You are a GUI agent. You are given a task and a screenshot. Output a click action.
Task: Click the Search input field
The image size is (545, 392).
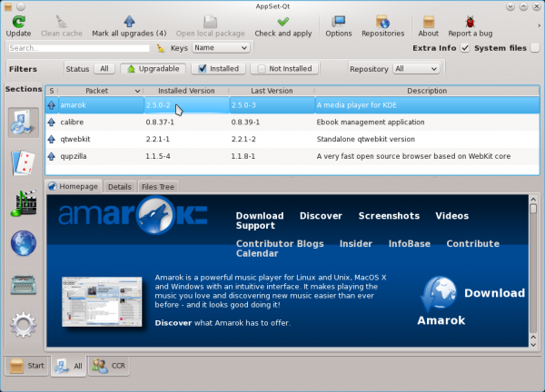pyautogui.click(x=79, y=48)
